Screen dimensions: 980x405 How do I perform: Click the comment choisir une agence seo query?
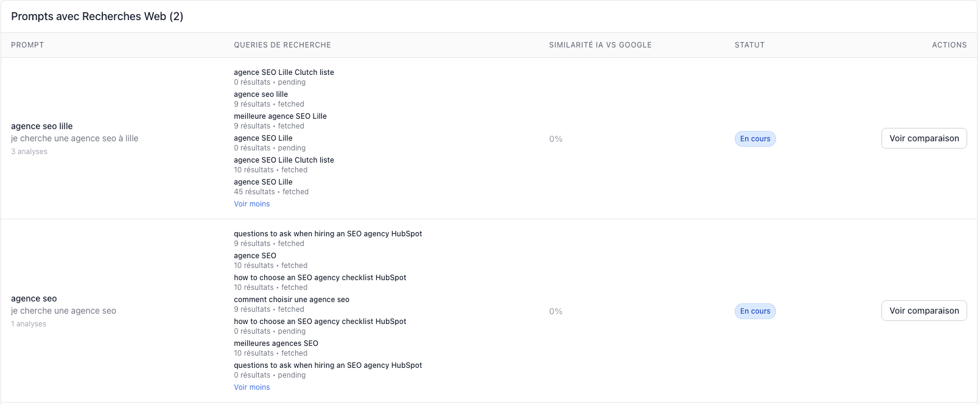click(292, 300)
